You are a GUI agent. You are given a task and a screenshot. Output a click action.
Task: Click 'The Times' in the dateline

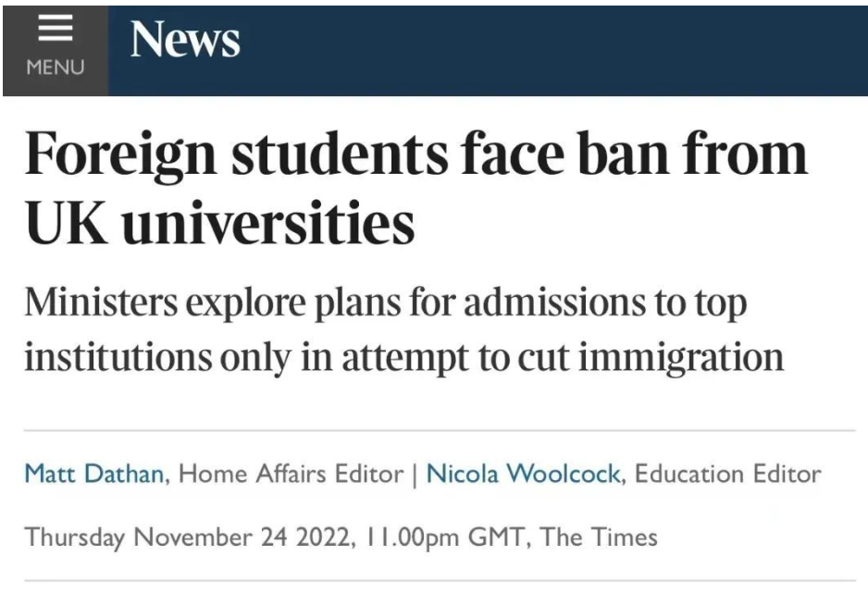[x=598, y=537]
